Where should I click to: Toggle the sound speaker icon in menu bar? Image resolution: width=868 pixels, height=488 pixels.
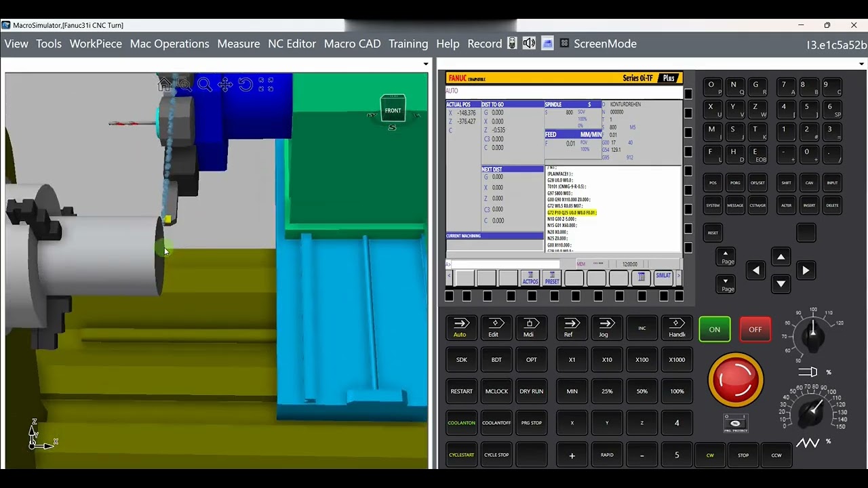pos(529,43)
